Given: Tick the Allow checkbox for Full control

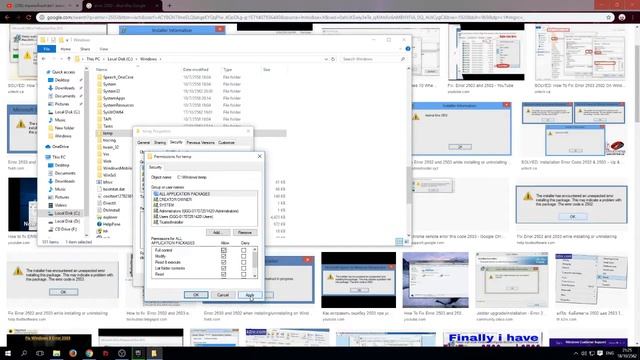Looking at the screenshot, I should click(x=223, y=250).
